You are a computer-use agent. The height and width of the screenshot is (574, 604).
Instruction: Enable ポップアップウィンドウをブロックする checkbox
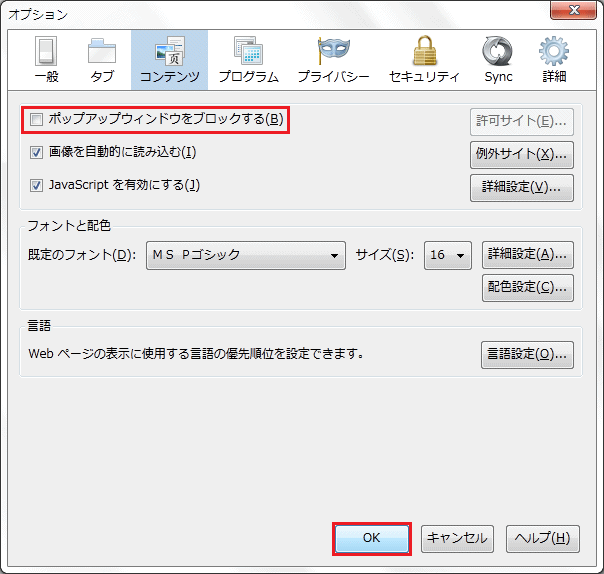37,119
